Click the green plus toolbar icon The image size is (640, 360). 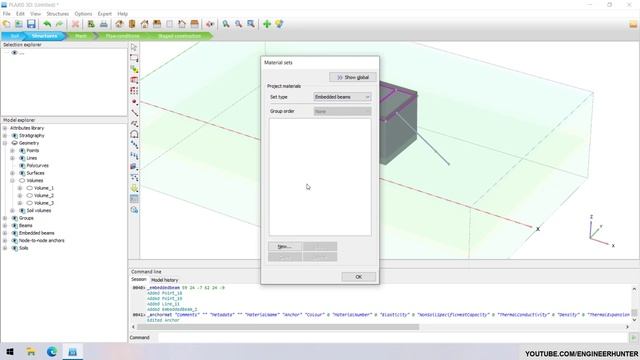click(x=267, y=24)
